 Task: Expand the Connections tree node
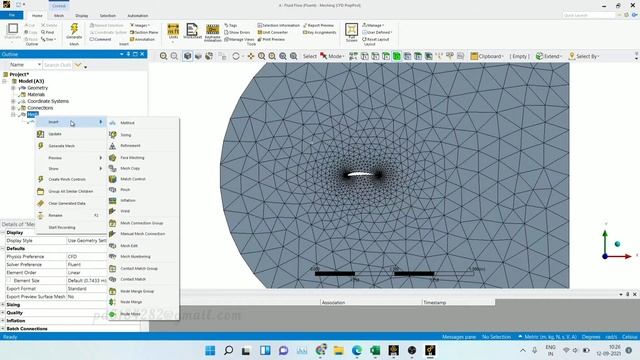(x=13, y=108)
